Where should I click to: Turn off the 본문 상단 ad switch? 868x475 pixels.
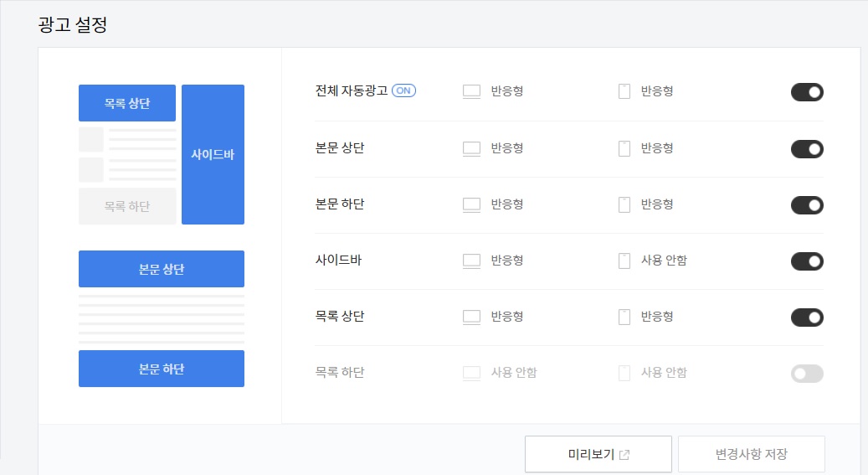pos(807,149)
